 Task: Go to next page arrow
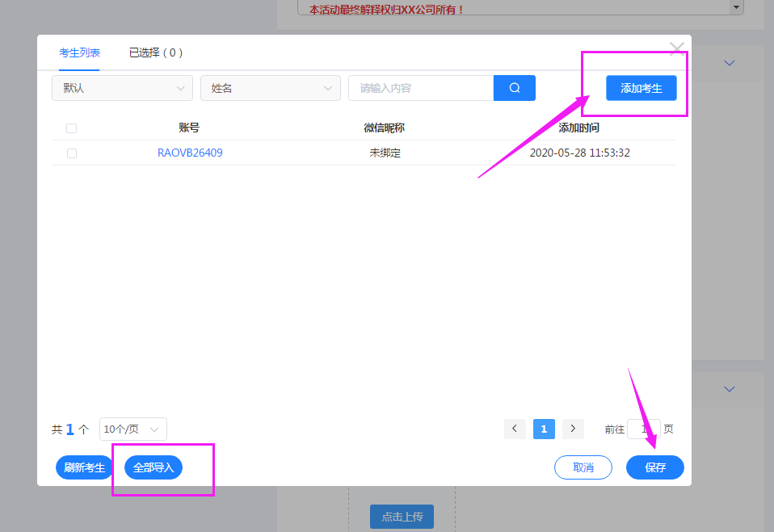(x=573, y=429)
